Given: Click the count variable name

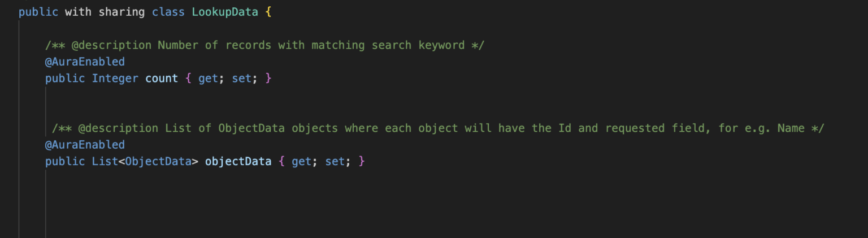Looking at the screenshot, I should pos(162,78).
